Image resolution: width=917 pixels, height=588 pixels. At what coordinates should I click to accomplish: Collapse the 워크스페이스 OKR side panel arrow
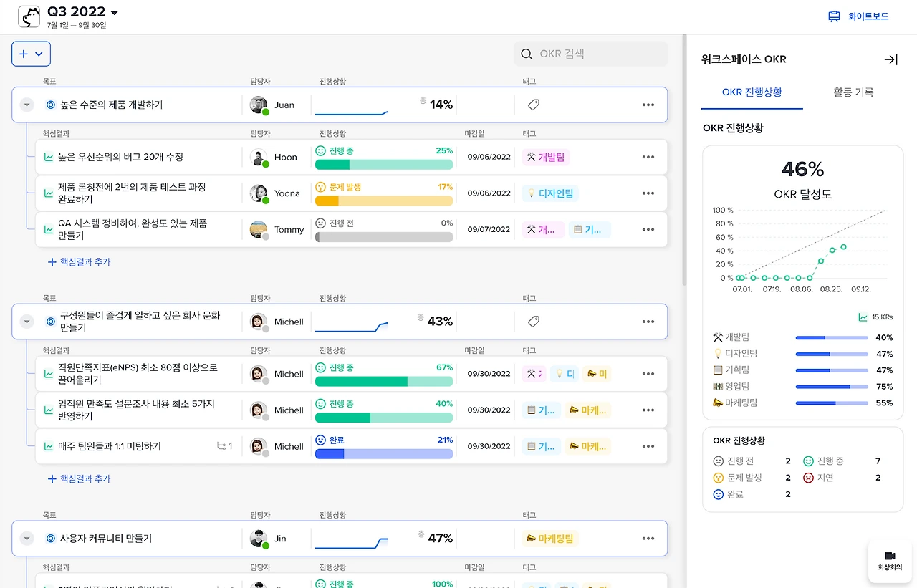tap(890, 59)
